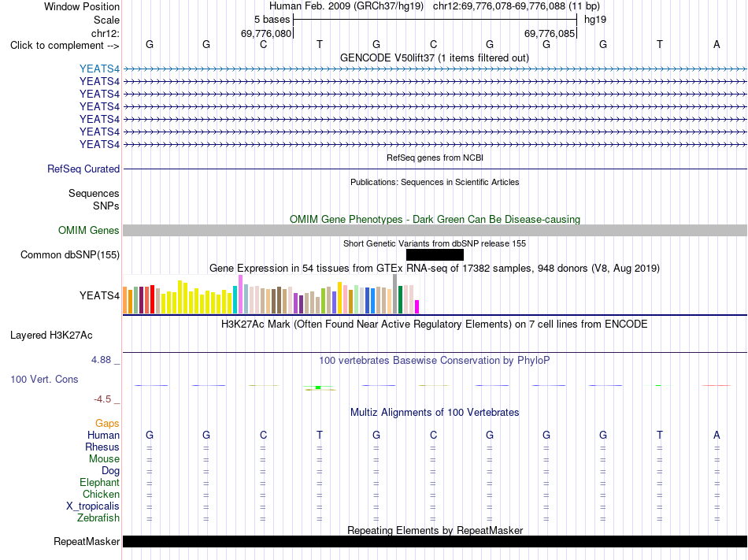This screenshot has width=748, height=560.
Task: Open the H3K27Ac Mark ENCODE track title
Action: pyautogui.click(x=435, y=325)
